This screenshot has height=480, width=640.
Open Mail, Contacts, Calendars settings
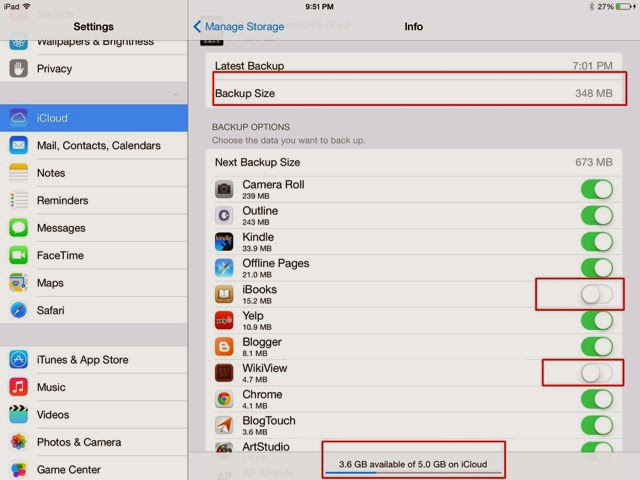coord(94,145)
